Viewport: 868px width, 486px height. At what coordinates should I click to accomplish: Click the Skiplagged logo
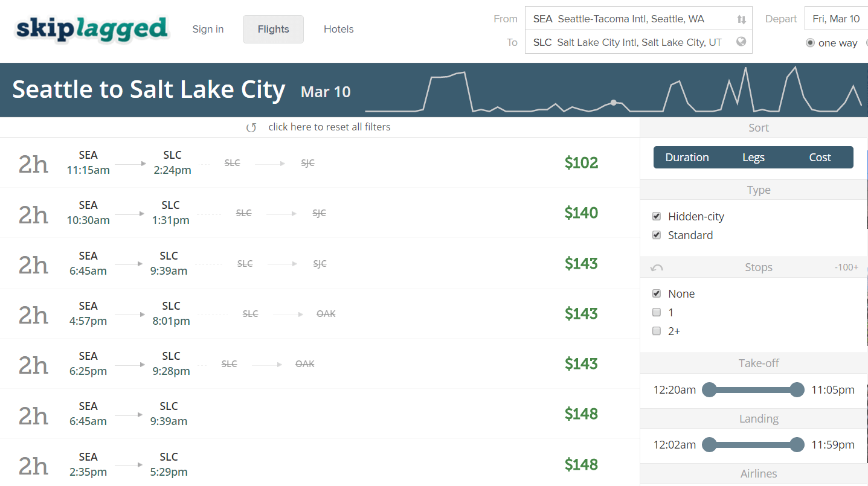92,30
